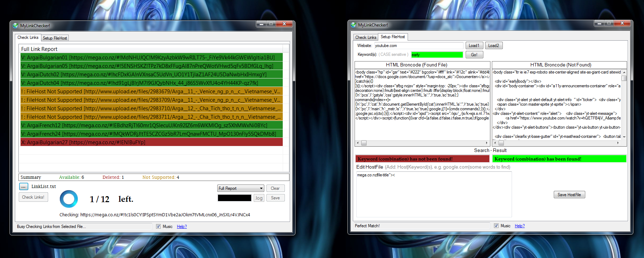
Task: Click the scroll-up arrow of Not Found HTML box
Action: (624, 72)
